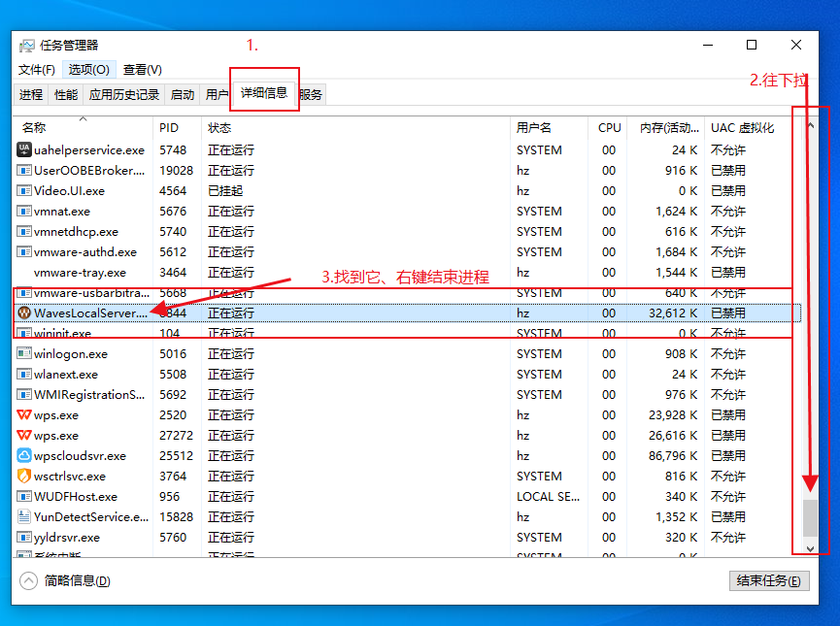The width and height of the screenshot is (840, 626).
Task: Open the 文件(F) menu
Action: point(37,70)
